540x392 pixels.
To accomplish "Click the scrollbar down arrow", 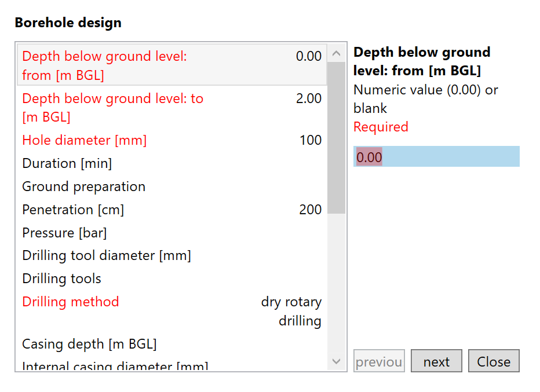I will (x=336, y=361).
